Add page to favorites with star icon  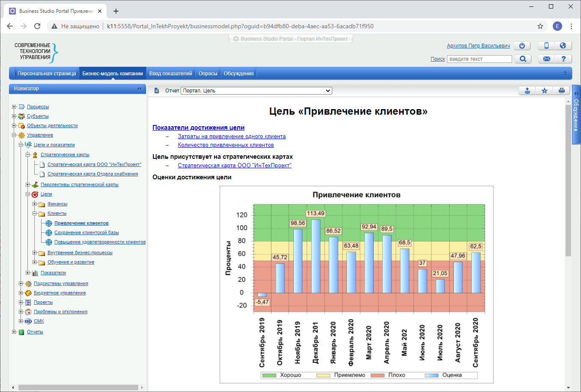[x=544, y=91]
